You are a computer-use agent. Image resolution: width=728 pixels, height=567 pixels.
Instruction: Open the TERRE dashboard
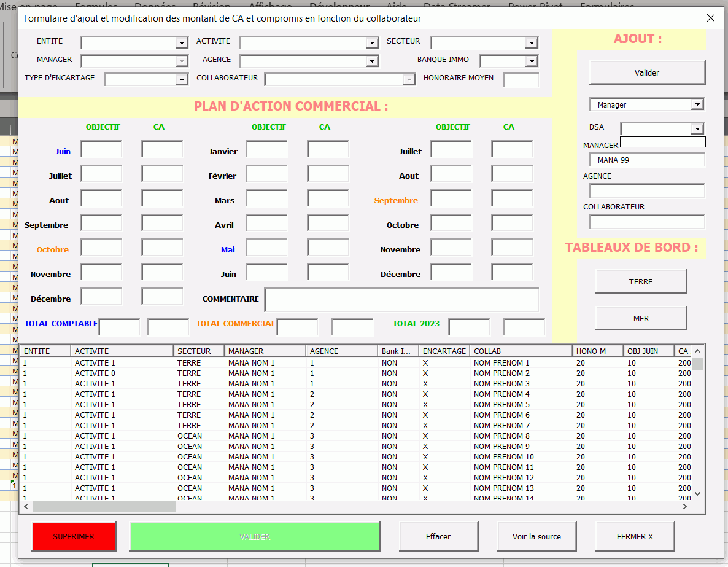coord(641,281)
